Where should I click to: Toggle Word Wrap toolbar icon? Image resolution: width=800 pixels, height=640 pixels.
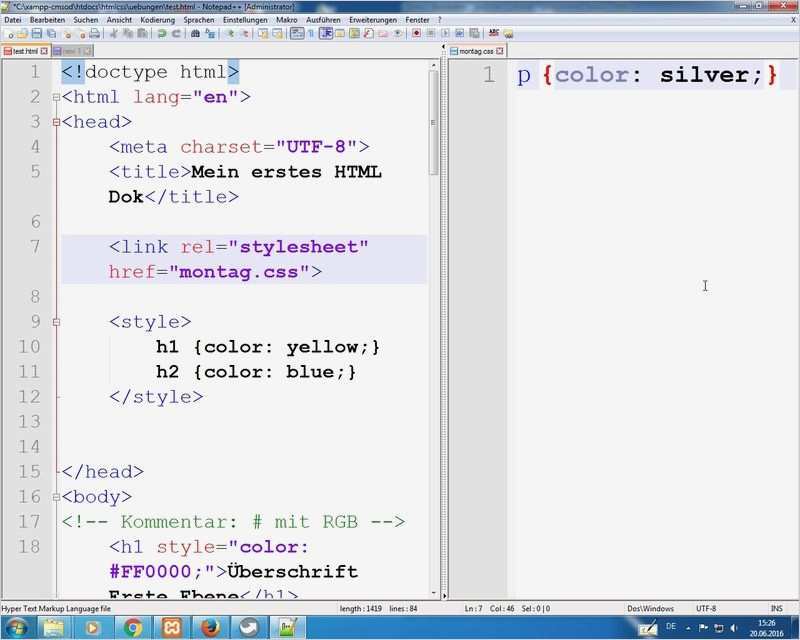point(297,34)
